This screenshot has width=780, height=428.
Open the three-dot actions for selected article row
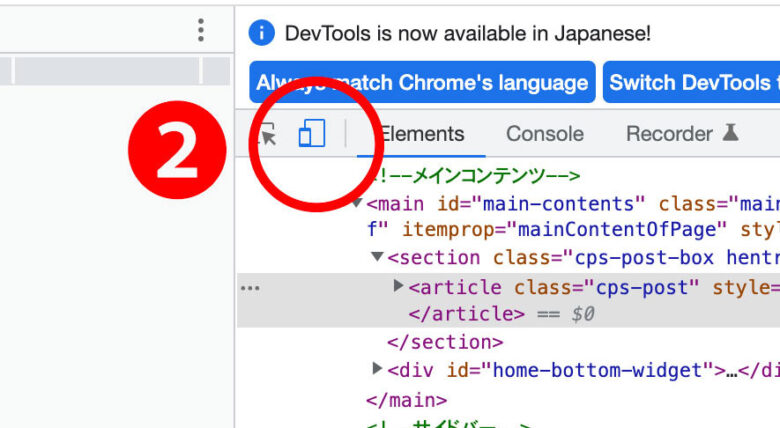(x=250, y=288)
